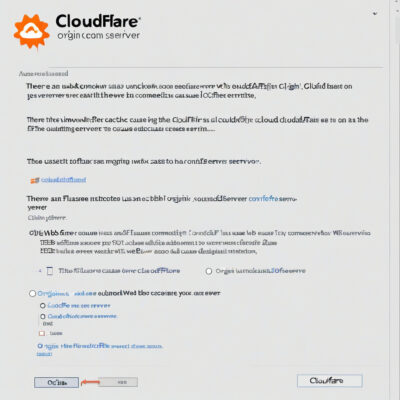400x400 pixels.
Task: Select the first indented blue radio option
Action: 43,305
